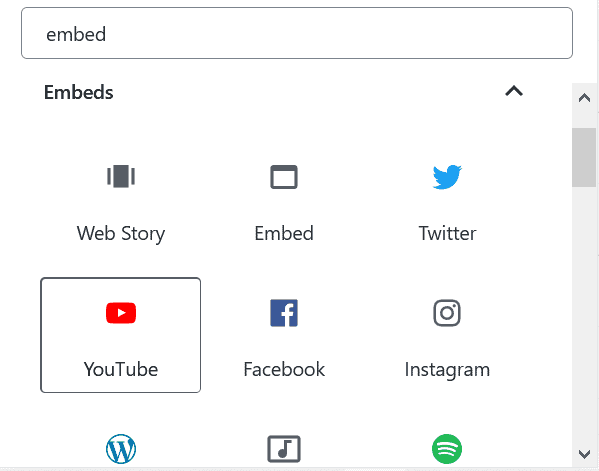Add the Spotify embed icon
Image resolution: width=599 pixels, height=471 pixels.
(447, 449)
